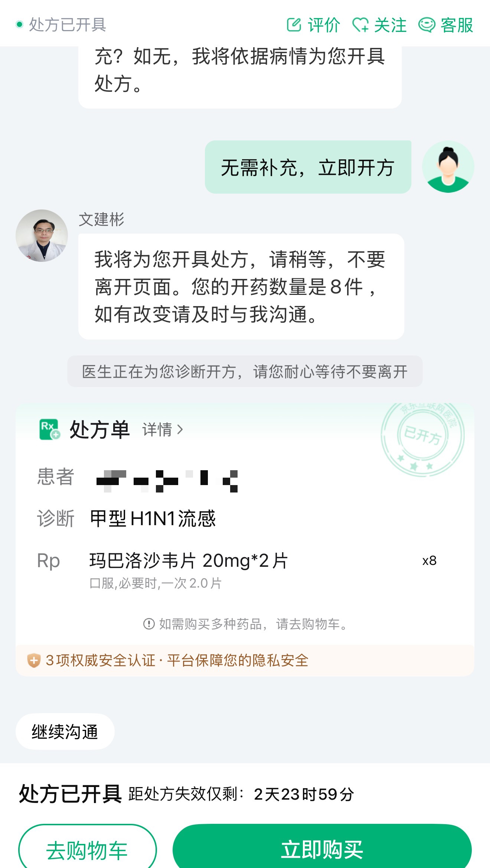Image resolution: width=490 pixels, height=868 pixels.
Task: Tap the 已开方 stamp seal
Action: point(422,438)
